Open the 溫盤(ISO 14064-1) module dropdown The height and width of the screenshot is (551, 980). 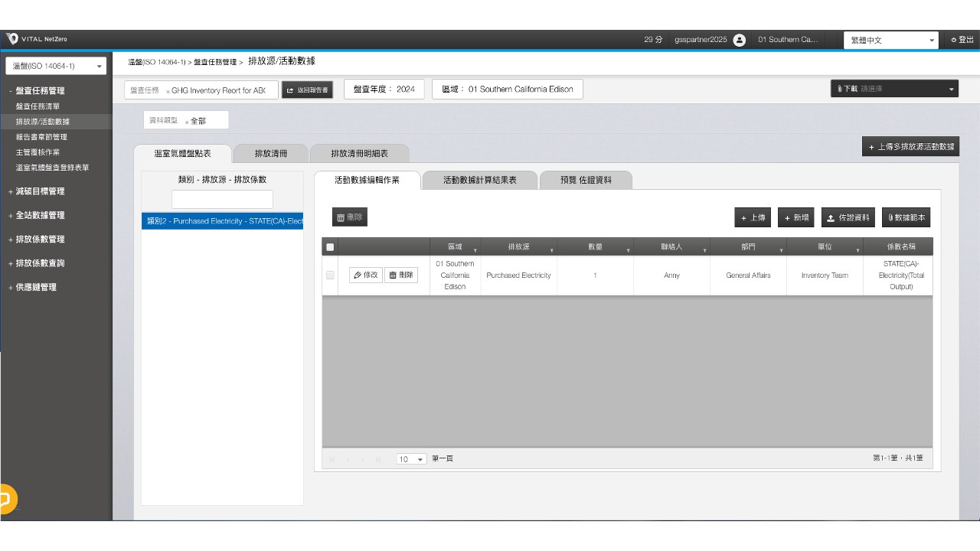(56, 66)
